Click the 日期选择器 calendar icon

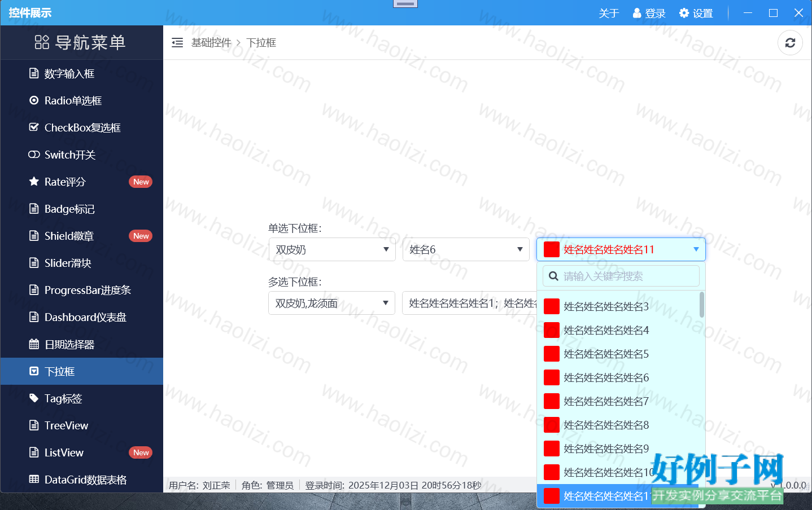pos(34,344)
